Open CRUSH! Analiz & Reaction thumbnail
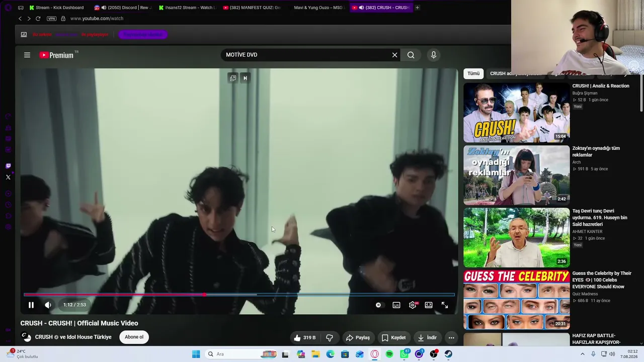 pyautogui.click(x=516, y=113)
